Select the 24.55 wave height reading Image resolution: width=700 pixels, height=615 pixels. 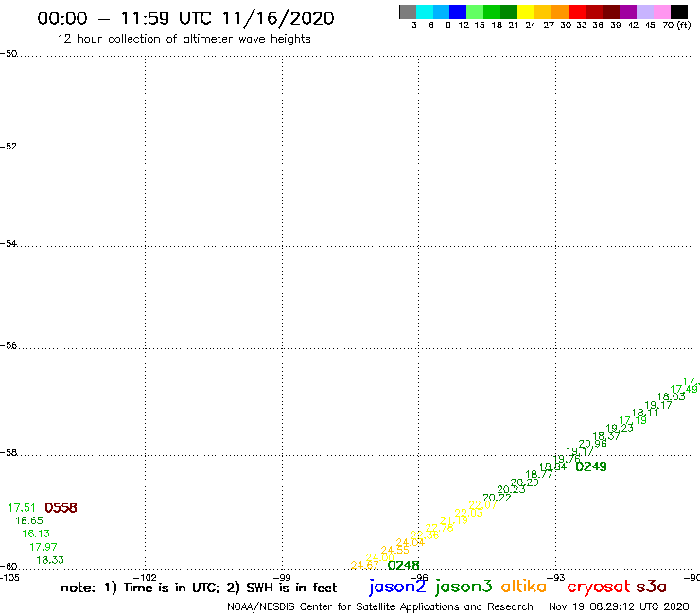pos(394,551)
